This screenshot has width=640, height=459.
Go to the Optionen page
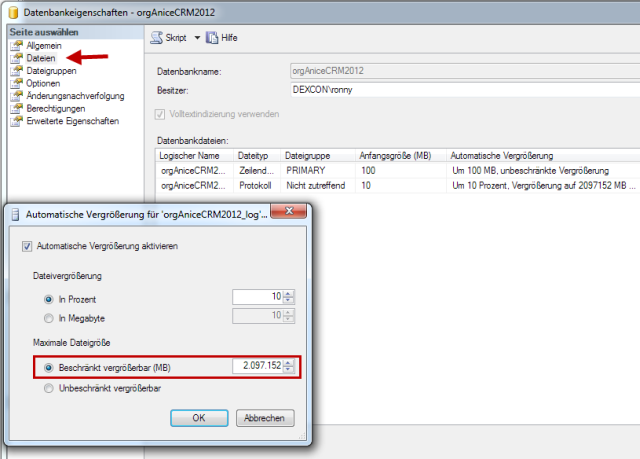point(43,84)
